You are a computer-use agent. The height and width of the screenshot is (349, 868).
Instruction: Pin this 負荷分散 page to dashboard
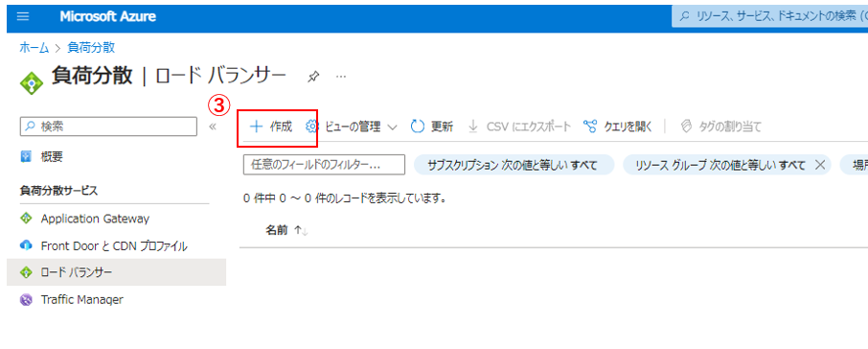tap(313, 77)
